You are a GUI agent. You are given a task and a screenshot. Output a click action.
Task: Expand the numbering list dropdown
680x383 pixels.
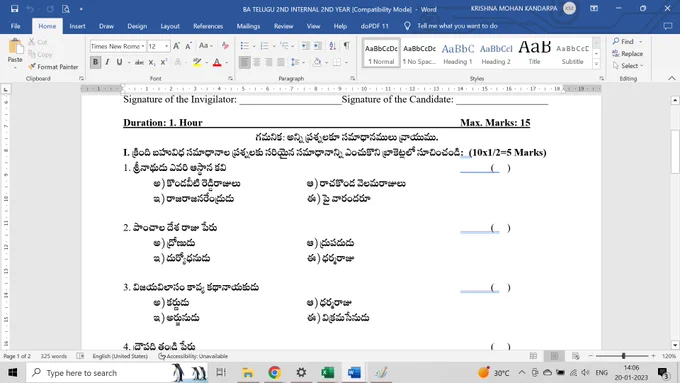pyautogui.click(x=274, y=46)
